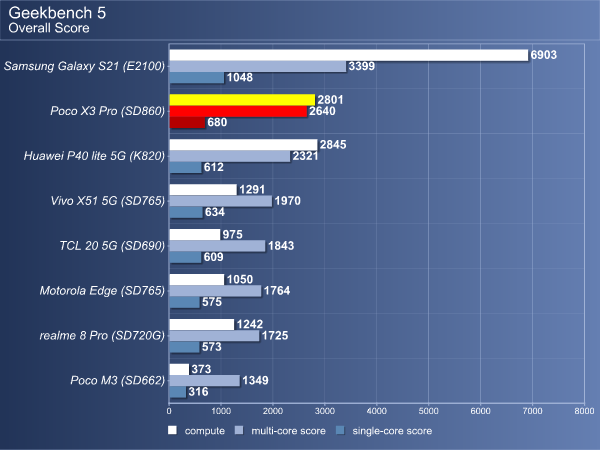Click the value 316

coord(198,392)
